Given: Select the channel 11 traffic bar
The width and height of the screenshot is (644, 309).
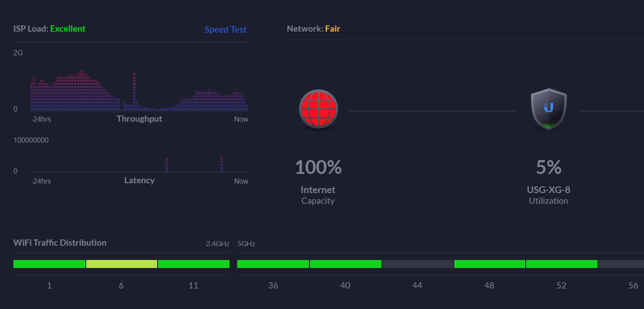Looking at the screenshot, I should [x=193, y=264].
